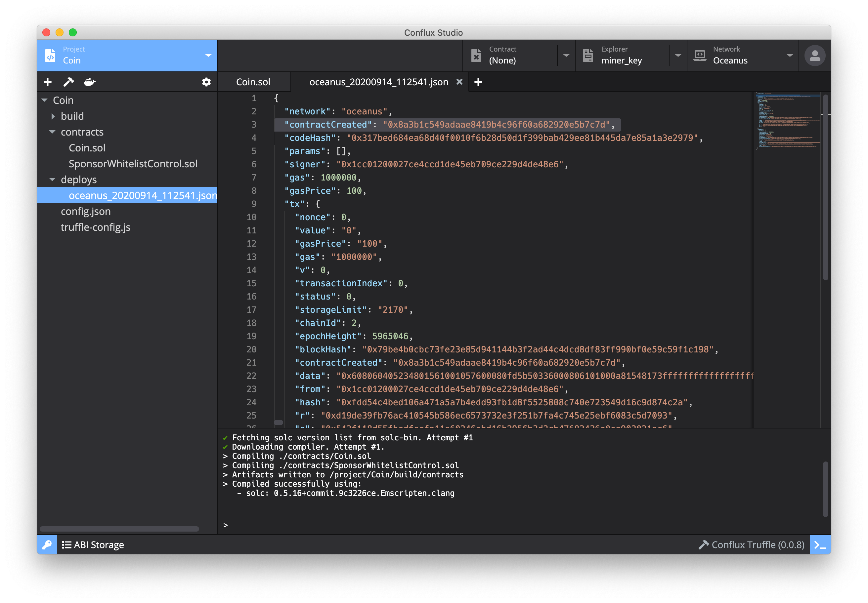The width and height of the screenshot is (868, 603).
Task: Click ABI Storage button
Action: (93, 544)
